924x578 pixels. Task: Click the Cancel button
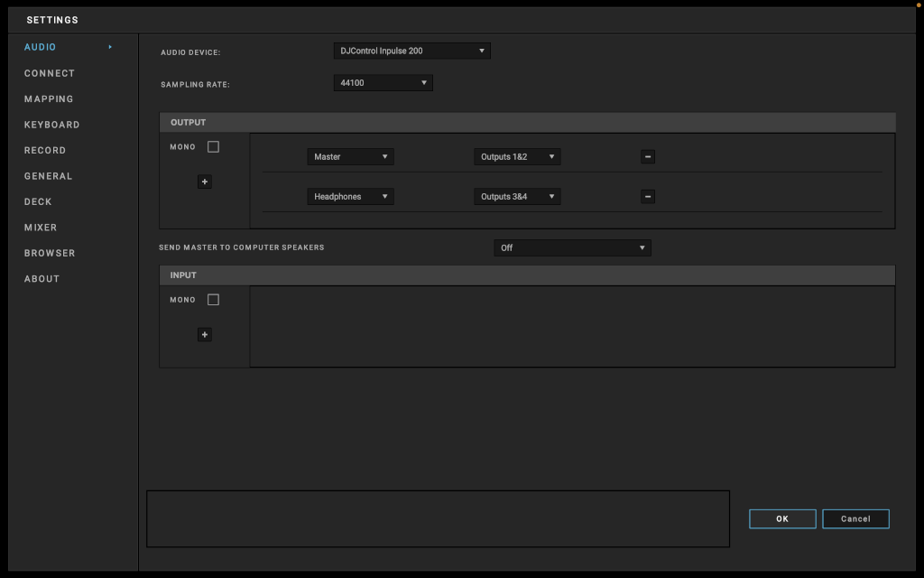[x=855, y=518]
